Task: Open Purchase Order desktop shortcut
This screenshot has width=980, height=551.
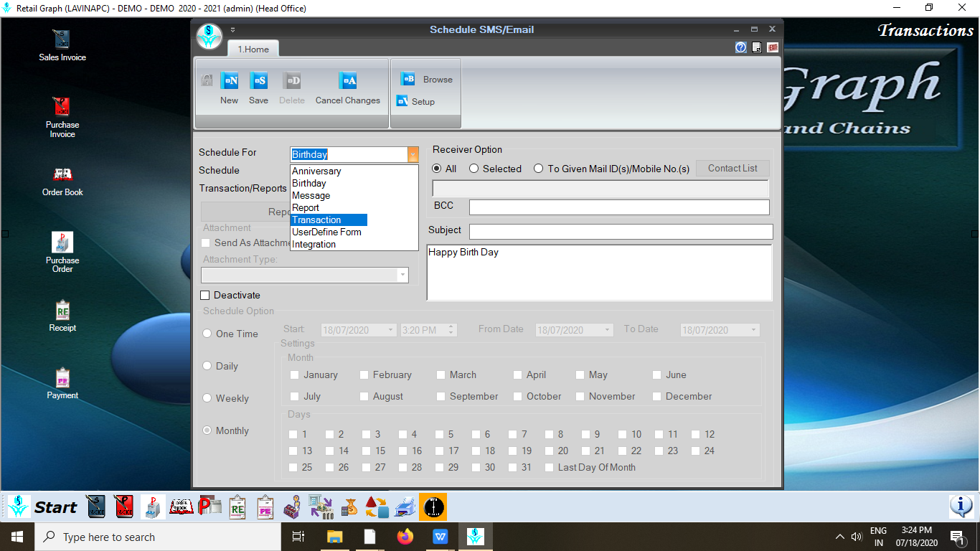Action: (62, 252)
